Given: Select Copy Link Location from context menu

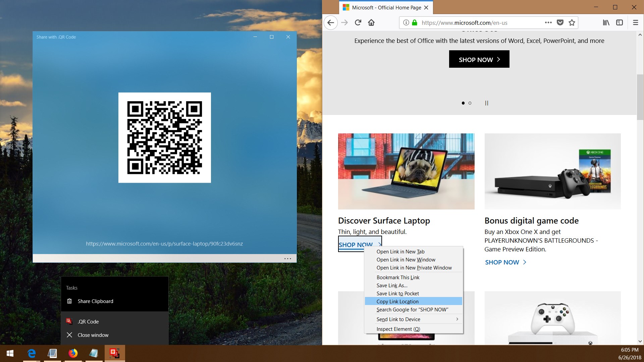Looking at the screenshot, I should [x=397, y=301].
